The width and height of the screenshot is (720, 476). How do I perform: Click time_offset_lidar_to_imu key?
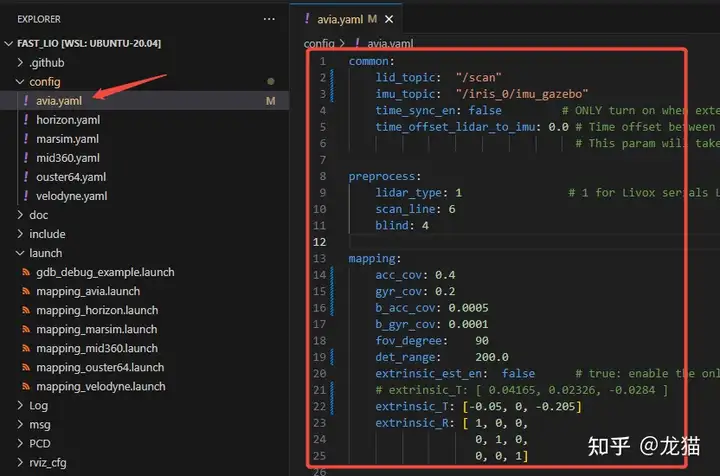(458, 127)
